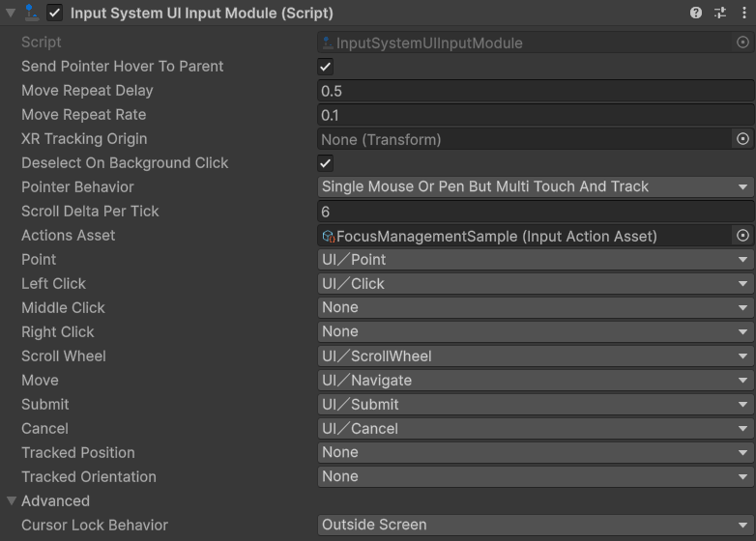Open the Point action dropdown
Viewport: 756px width, 541px height.
pos(536,260)
